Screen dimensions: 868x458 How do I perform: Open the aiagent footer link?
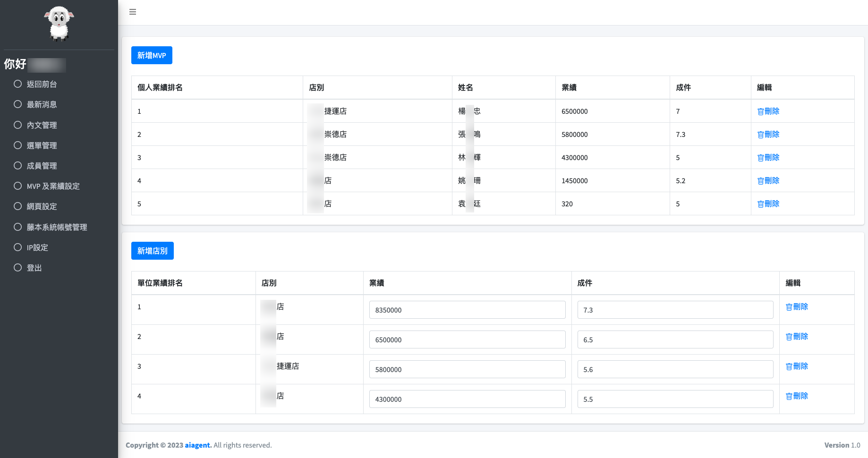tap(198, 445)
